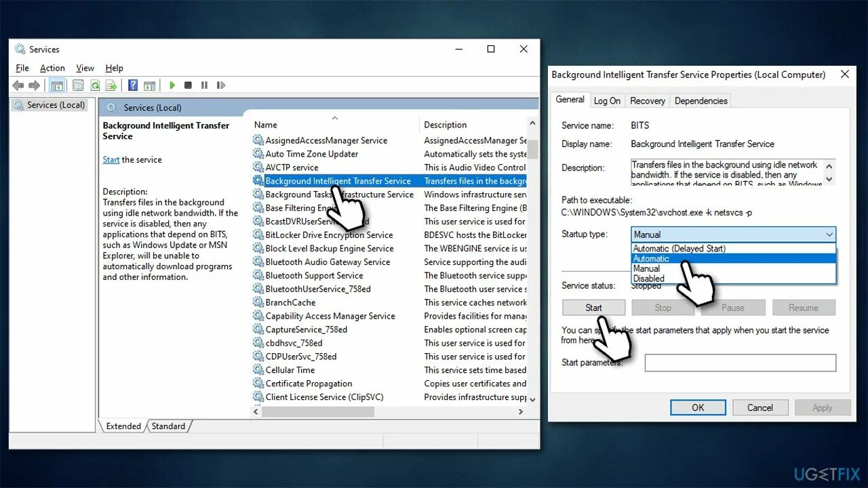Click the gear icon beside CaptureService_758ed
Viewport: 868px width, 488px height.
258,330
